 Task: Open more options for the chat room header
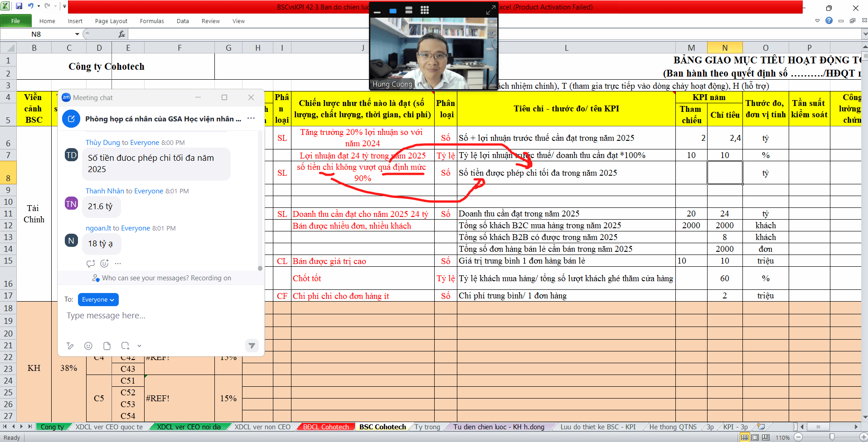[251, 118]
